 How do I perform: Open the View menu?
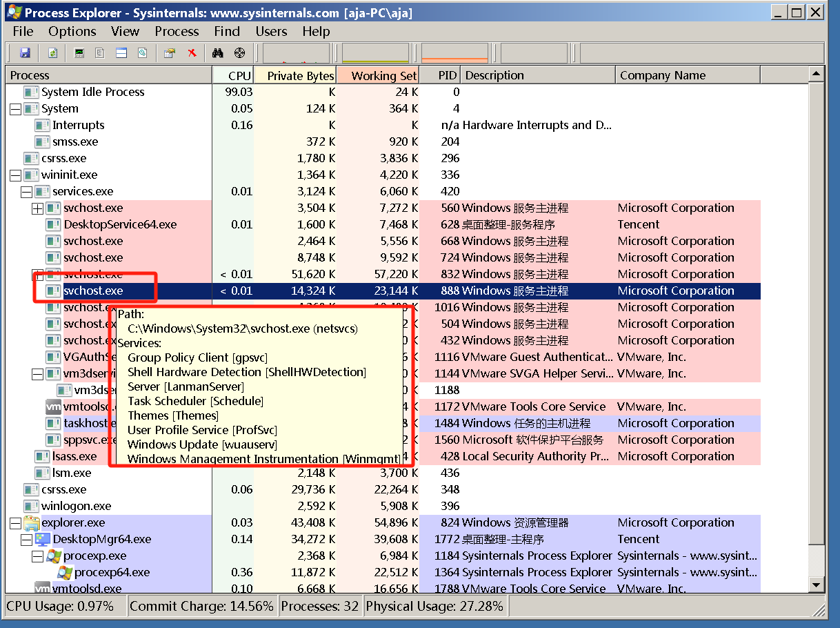(125, 31)
